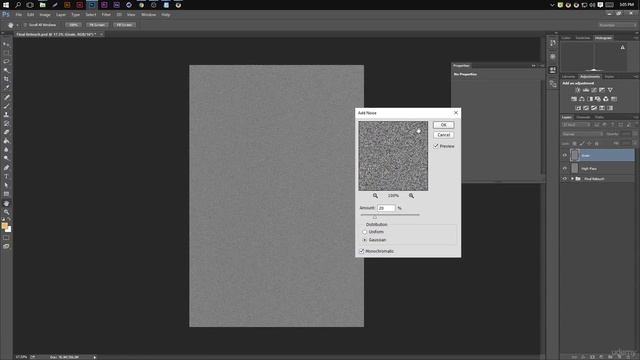Screen dimensions: 640x360
Task: Open the Window menu
Action: click(x=149, y=15)
